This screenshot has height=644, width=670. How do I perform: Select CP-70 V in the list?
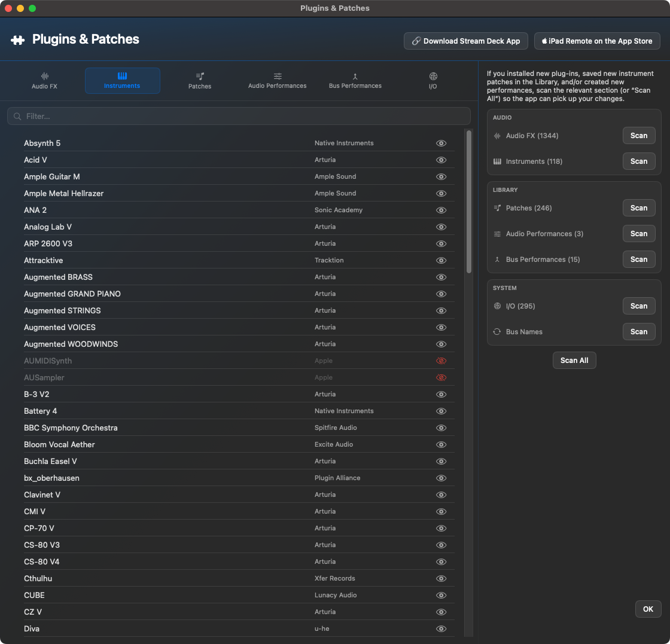click(x=39, y=528)
